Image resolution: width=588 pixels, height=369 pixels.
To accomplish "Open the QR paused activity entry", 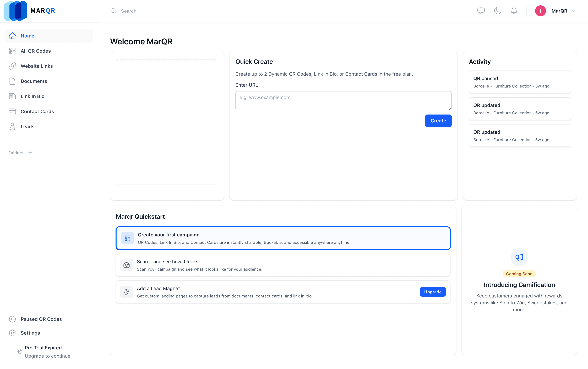I will click(x=520, y=82).
